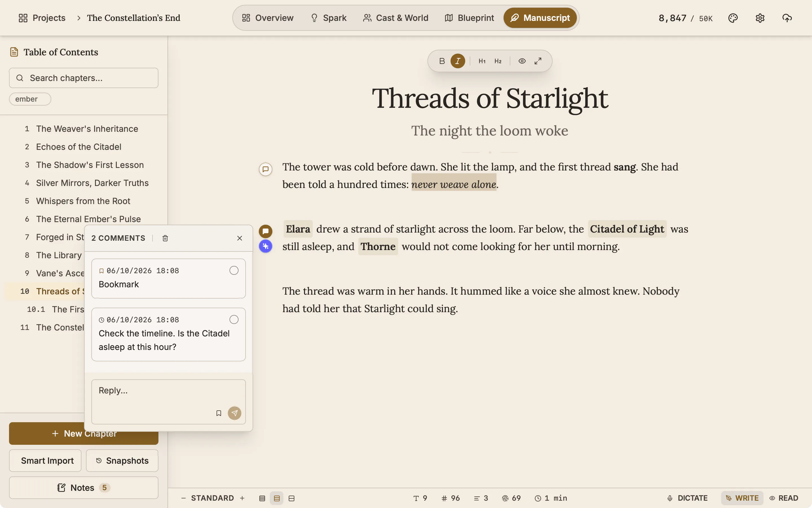Image resolution: width=812 pixels, height=508 pixels.
Task: Delete comments with trash icon
Action: tap(165, 238)
